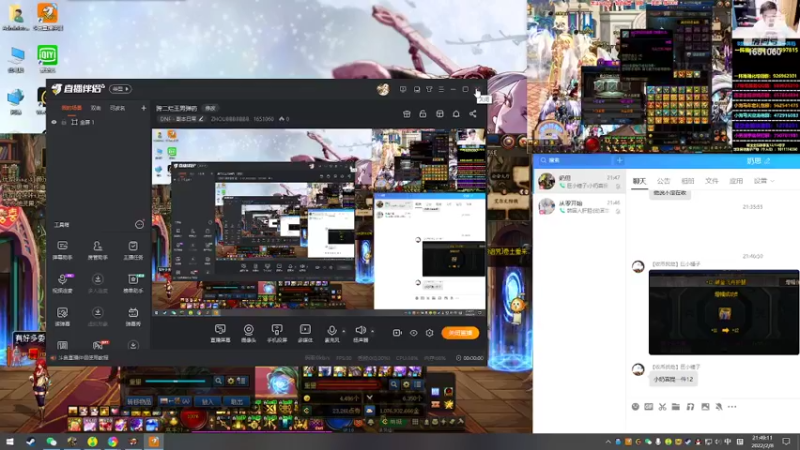This screenshot has height=450, width=800.
Task: Click the 修改 button beside room title
Action: point(210,108)
